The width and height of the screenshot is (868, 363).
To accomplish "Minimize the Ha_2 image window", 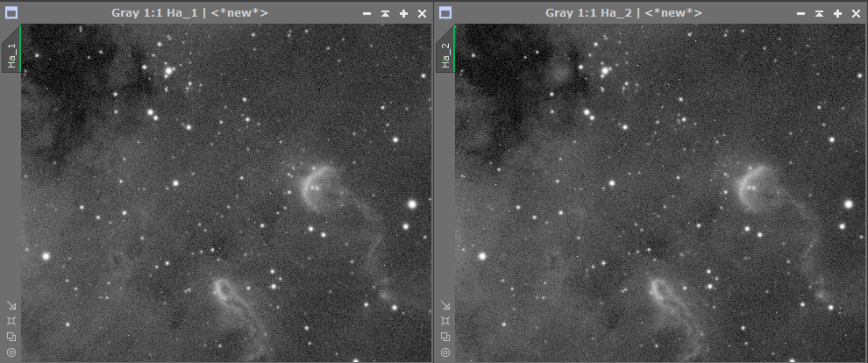I will tap(800, 13).
